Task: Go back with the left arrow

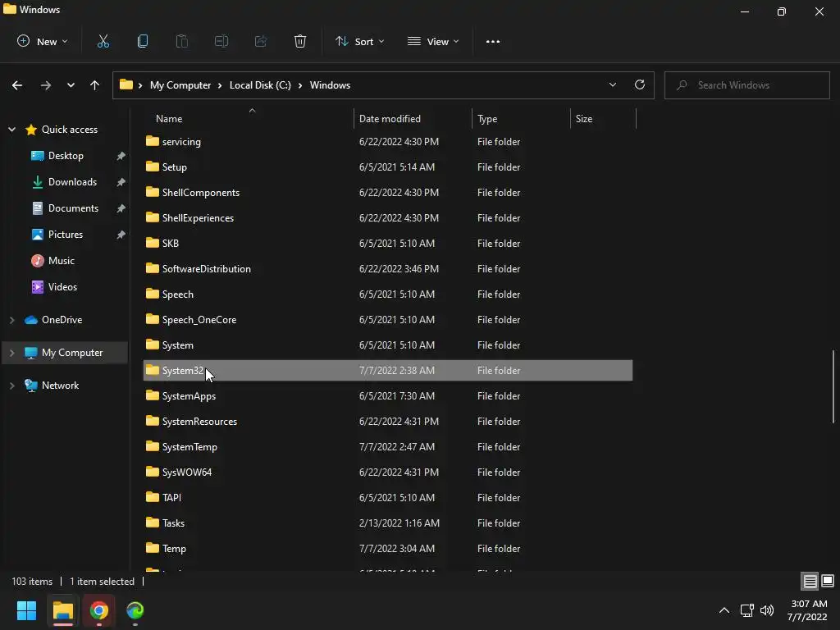Action: click(x=17, y=85)
